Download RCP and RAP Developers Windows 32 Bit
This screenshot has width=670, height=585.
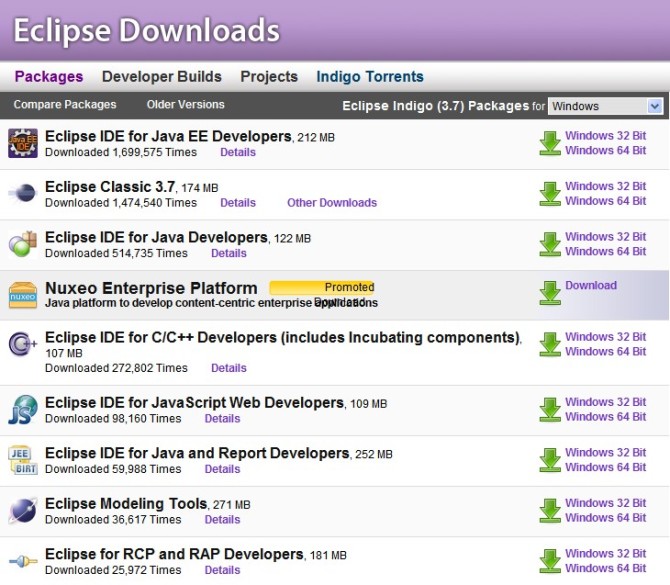pyautogui.click(x=605, y=553)
